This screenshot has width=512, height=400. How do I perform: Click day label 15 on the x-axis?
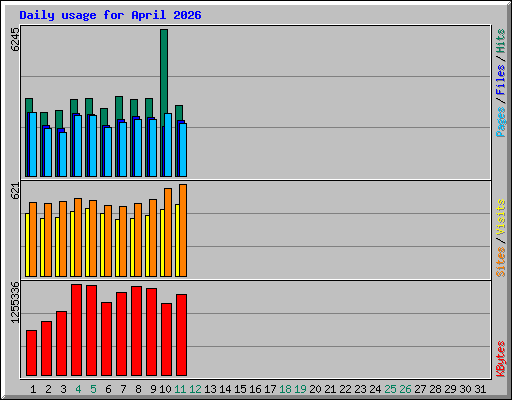pos(240,389)
